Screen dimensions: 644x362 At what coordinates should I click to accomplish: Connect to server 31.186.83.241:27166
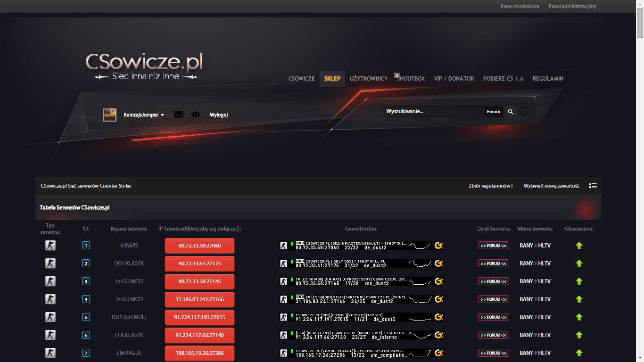pos(199,299)
